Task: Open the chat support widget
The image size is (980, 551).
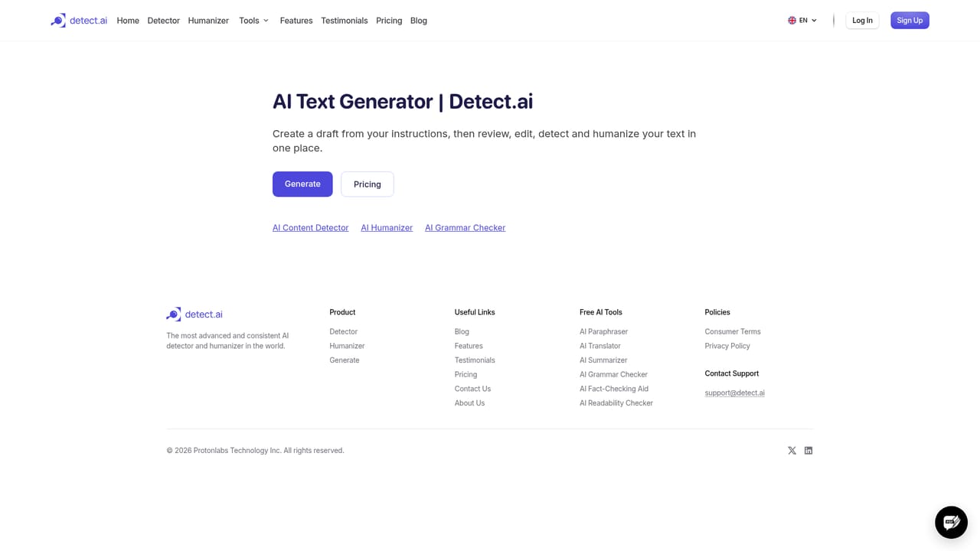Action: point(951,522)
